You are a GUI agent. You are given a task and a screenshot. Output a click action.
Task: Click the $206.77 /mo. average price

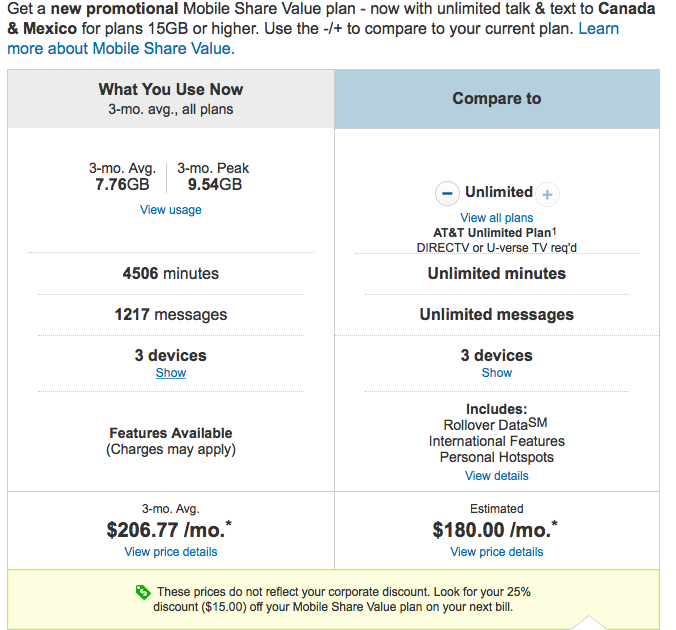169,530
